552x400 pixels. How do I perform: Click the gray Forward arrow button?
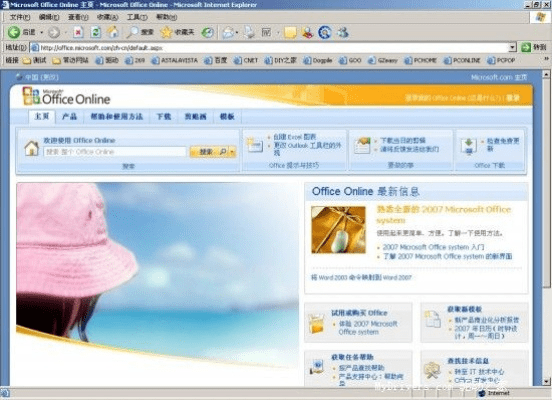tap(54, 32)
